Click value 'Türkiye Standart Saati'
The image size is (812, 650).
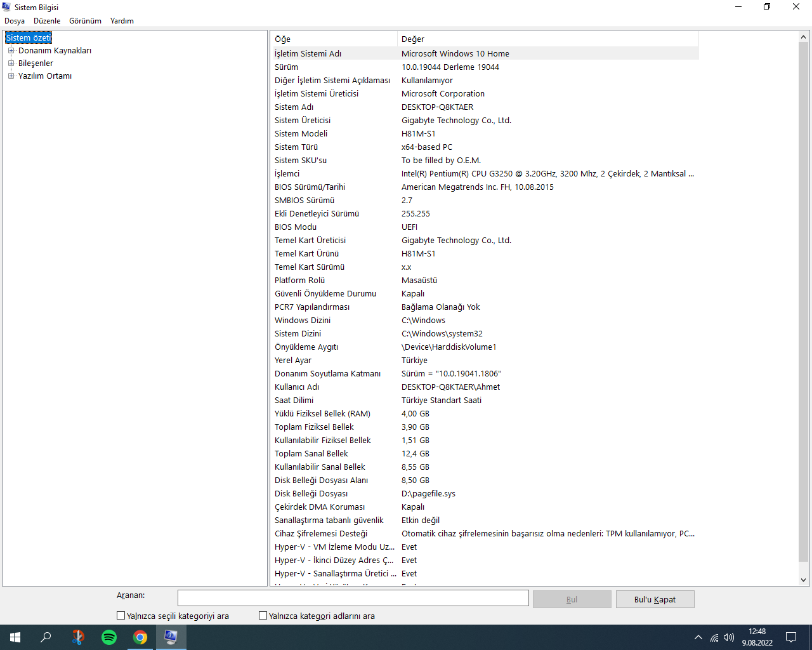(442, 401)
